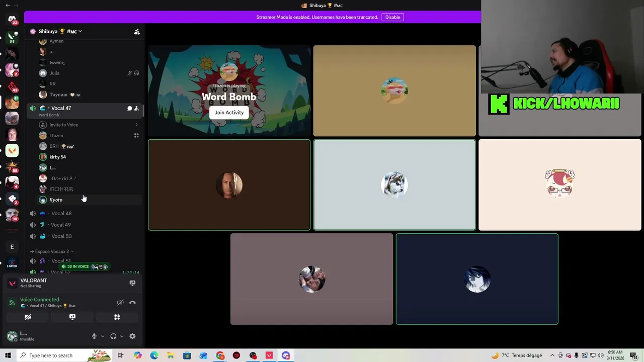Open the server labeled E

[x=12, y=247]
